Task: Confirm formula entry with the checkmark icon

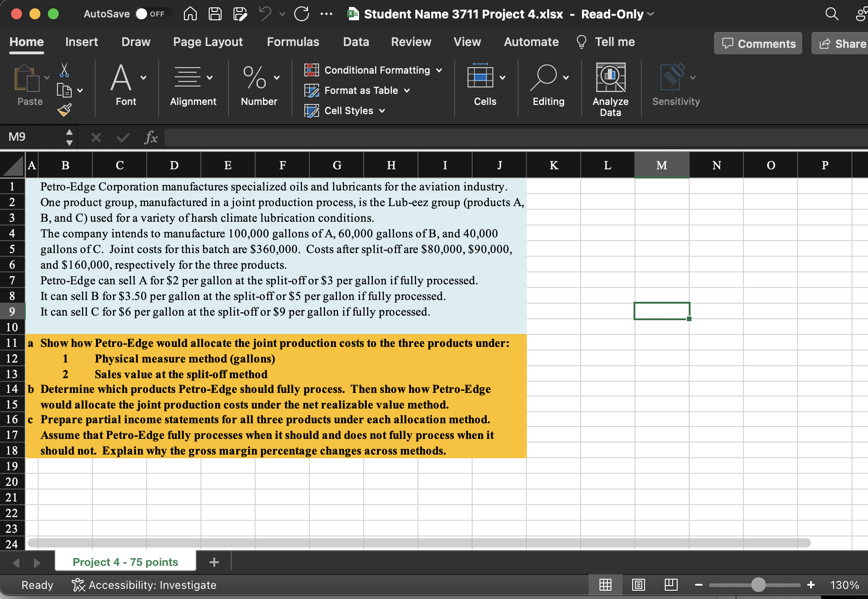Action: pyautogui.click(x=123, y=137)
